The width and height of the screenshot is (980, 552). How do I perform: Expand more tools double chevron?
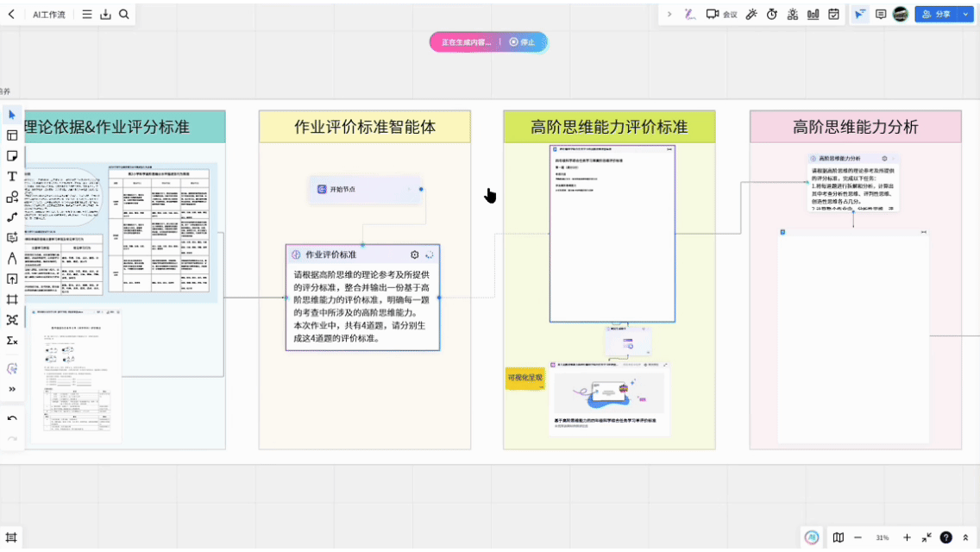[12, 390]
